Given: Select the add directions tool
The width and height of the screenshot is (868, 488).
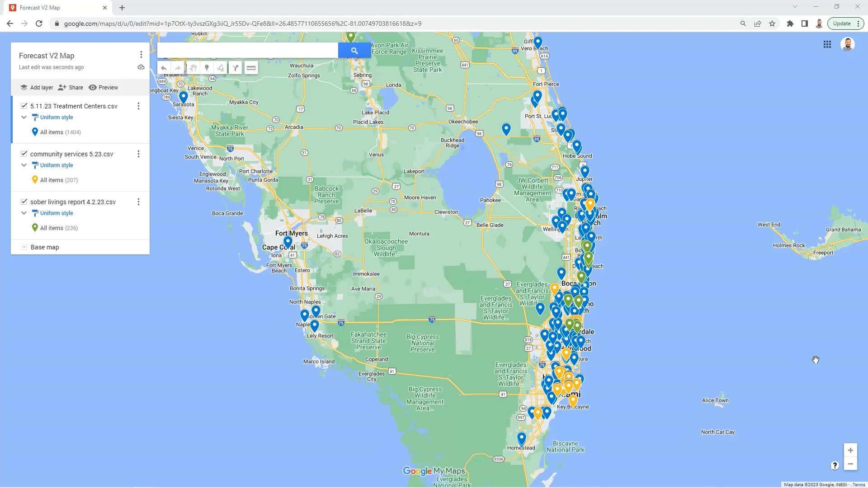Looking at the screenshot, I should [x=236, y=68].
